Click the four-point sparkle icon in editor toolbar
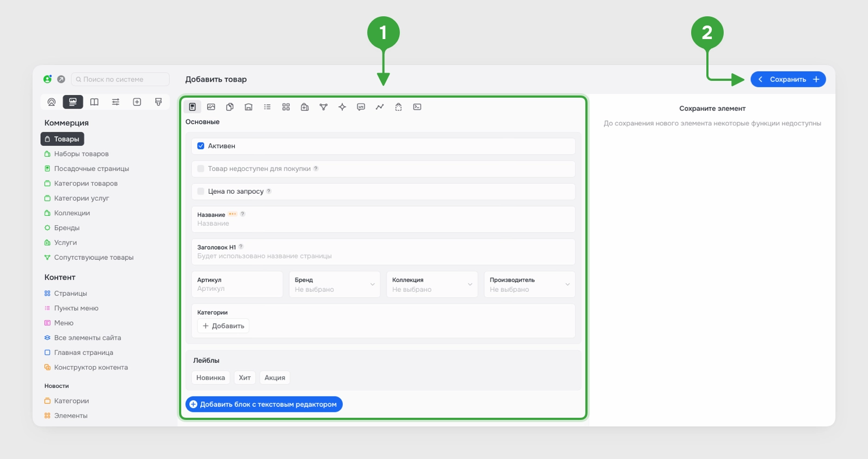This screenshot has height=459, width=868. [342, 107]
